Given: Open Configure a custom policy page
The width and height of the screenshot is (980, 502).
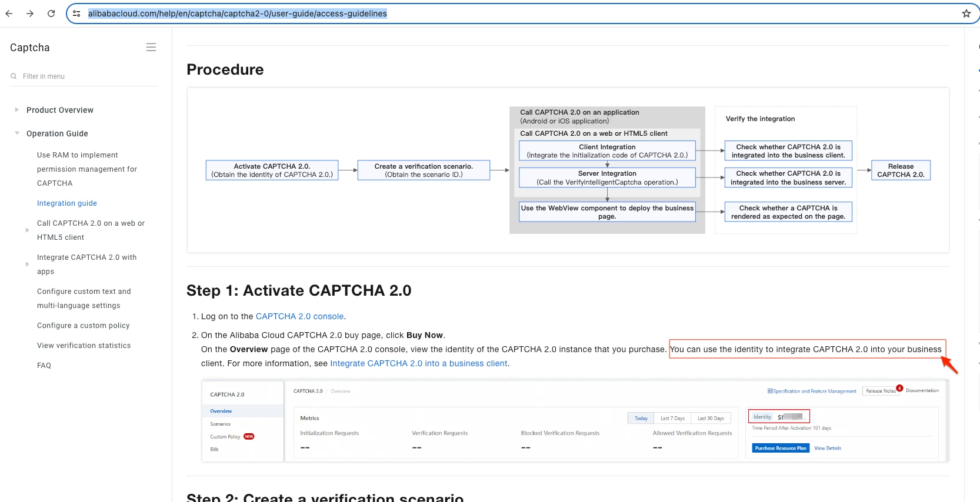Looking at the screenshot, I should (x=84, y=326).
